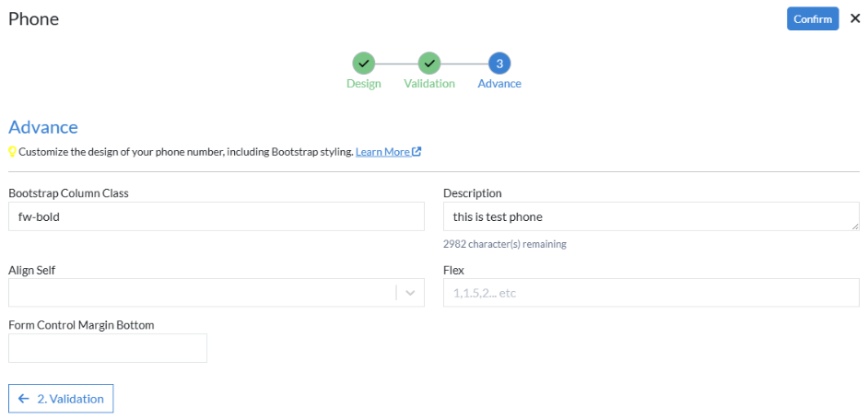Click the Flex input field

tap(651, 293)
